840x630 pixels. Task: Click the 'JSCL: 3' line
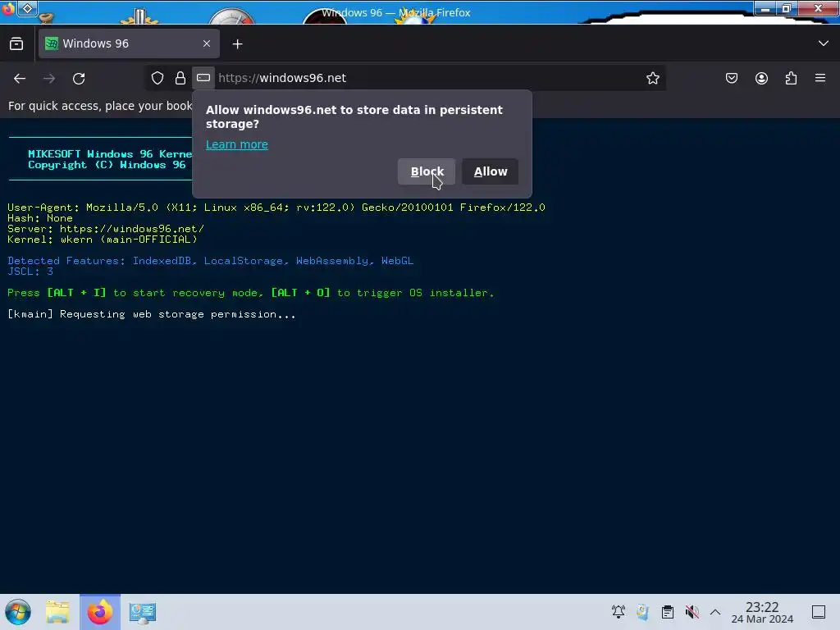[x=30, y=272]
